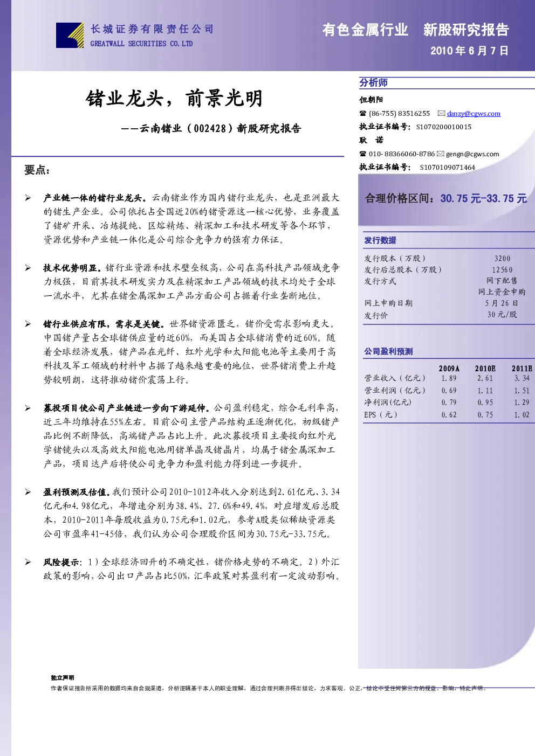Image resolution: width=535 pixels, height=756 pixels.
Task: Click the 分析师 section heading
Action: point(374,82)
